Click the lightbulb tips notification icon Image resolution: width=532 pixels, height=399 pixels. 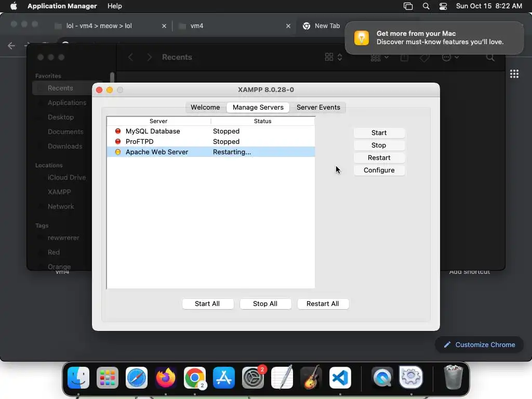pos(362,37)
